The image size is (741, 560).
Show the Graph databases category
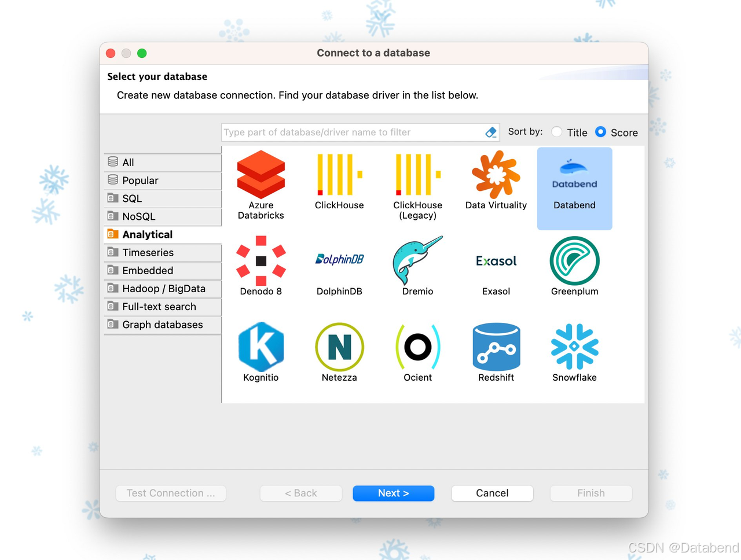[x=163, y=325]
